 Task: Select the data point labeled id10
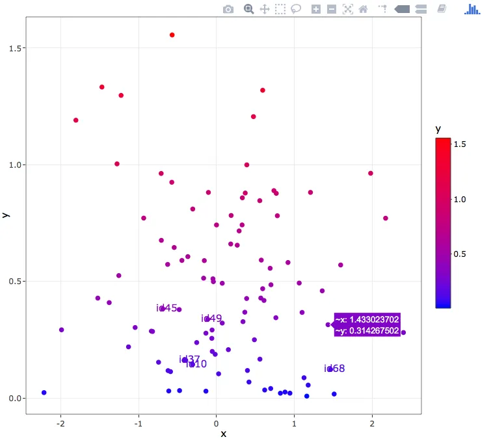[192, 365]
